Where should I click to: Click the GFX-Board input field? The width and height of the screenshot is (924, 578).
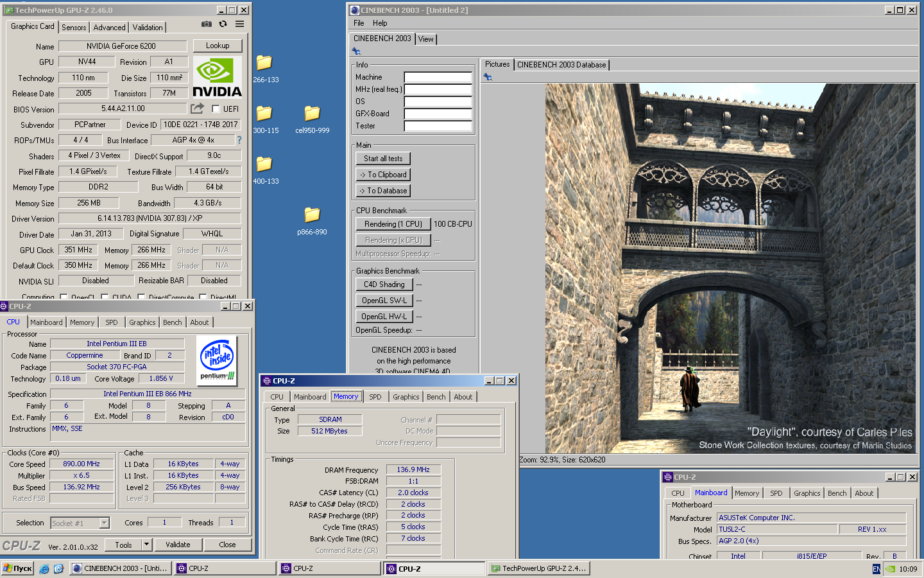438,114
